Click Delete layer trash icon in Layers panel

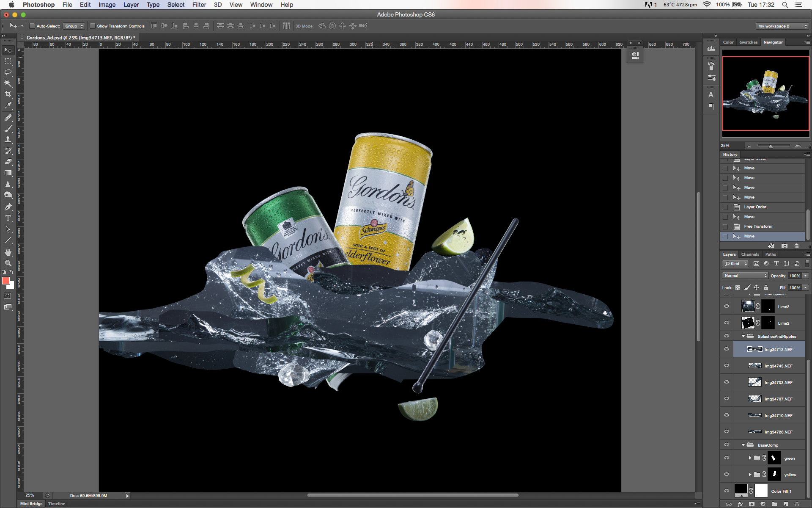coord(797,504)
